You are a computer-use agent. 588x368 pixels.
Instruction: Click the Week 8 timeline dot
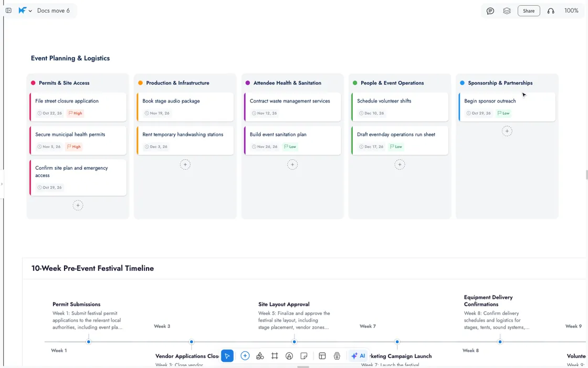[500, 342]
